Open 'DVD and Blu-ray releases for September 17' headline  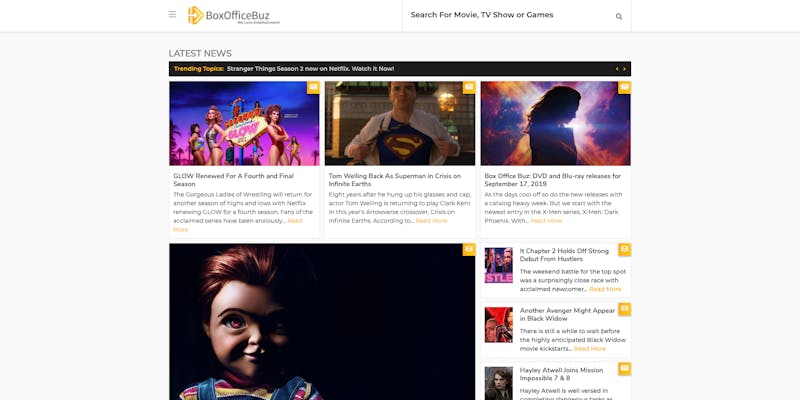pyautogui.click(x=553, y=180)
